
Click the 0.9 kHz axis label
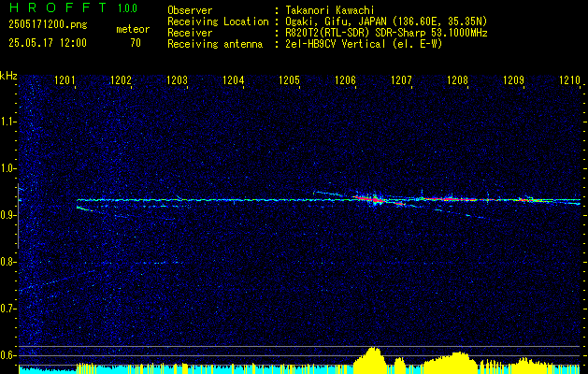(8, 215)
